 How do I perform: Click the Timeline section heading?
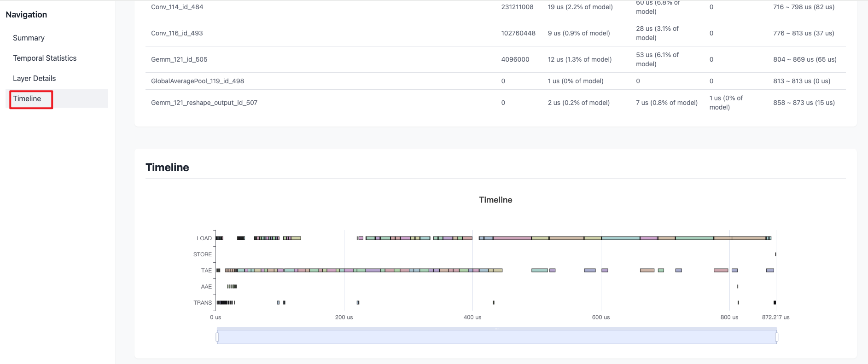pyautogui.click(x=167, y=168)
